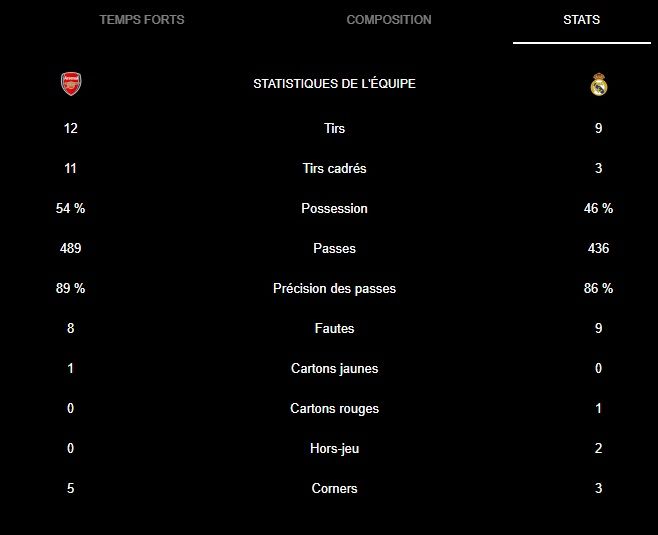Click the Tirs stat label

(x=334, y=128)
